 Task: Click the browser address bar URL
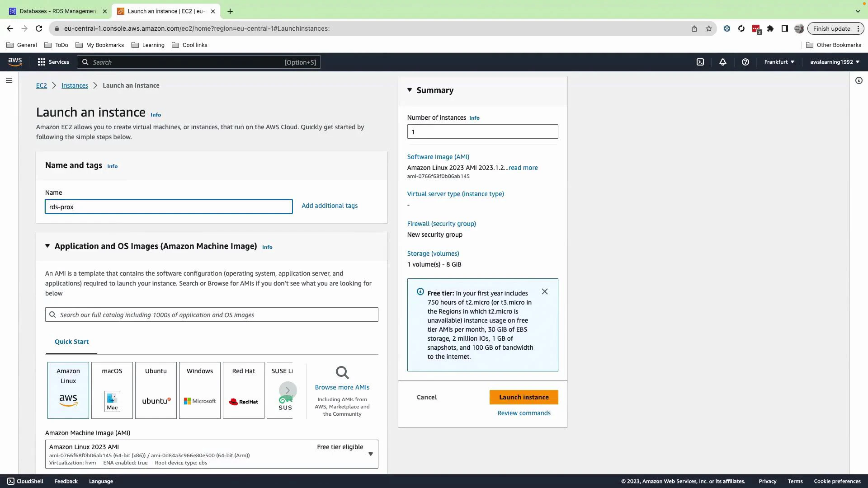197,28
